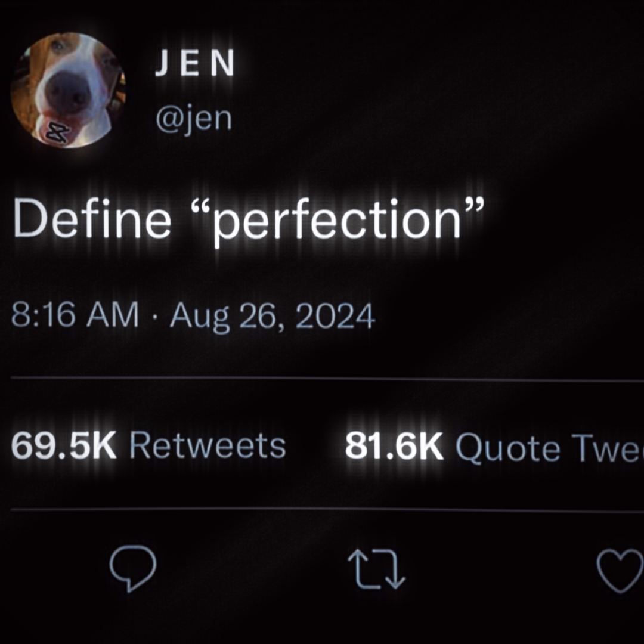This screenshot has width=644, height=644.
Task: Like the tweet with the heart icon
Action: [x=621, y=569]
